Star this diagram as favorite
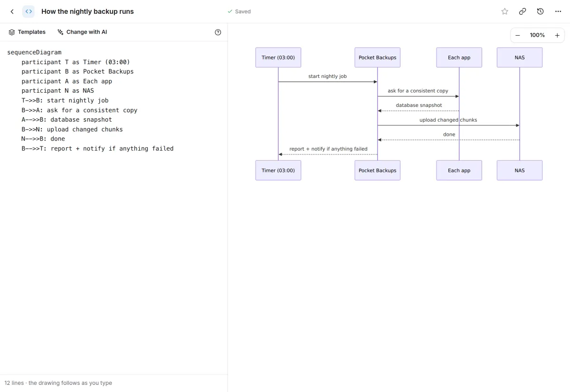Viewport: 570px width, 392px height. pos(504,11)
